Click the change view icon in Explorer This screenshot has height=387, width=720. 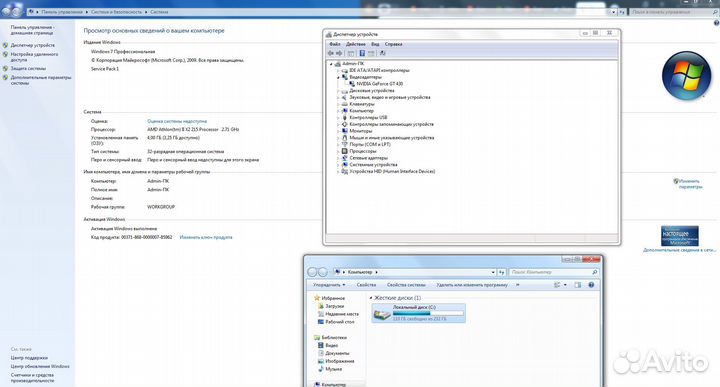pos(557,285)
